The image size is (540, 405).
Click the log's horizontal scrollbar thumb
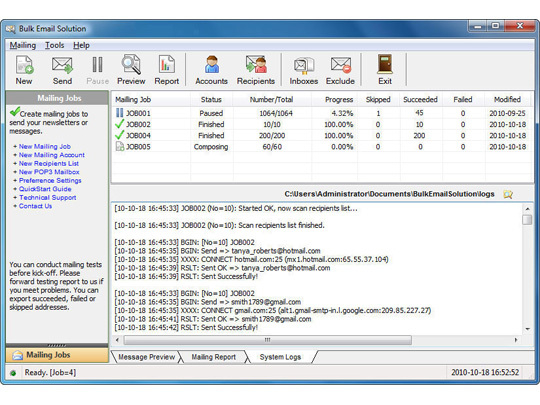coord(268,340)
